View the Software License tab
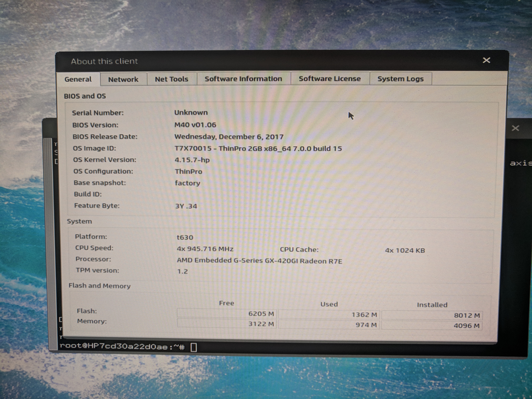 point(329,79)
